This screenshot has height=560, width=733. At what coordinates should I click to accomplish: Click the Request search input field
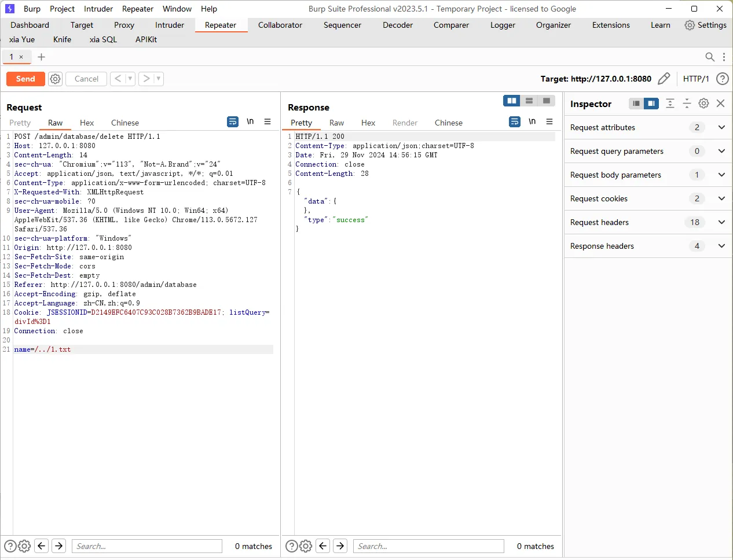pyautogui.click(x=147, y=546)
